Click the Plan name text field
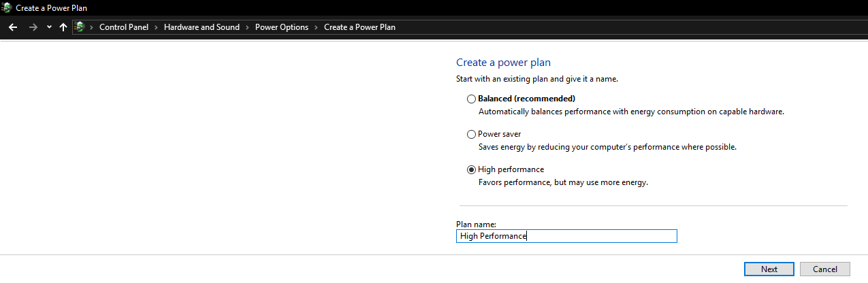This screenshot has height=283, width=868. coord(566,236)
